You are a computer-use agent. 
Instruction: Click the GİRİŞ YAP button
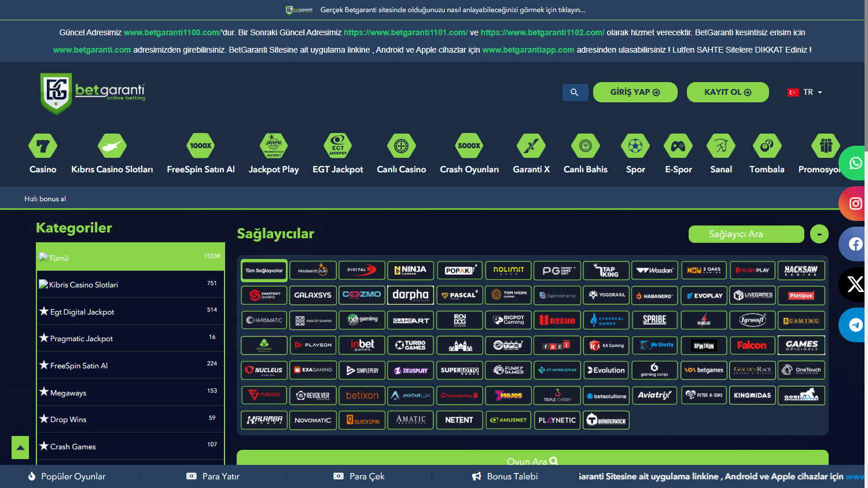[x=635, y=92]
